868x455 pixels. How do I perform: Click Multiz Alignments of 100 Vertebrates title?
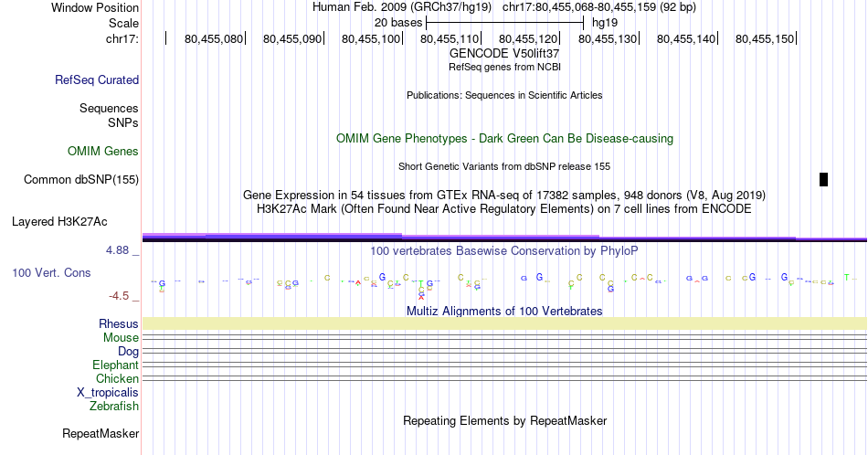coord(504,311)
